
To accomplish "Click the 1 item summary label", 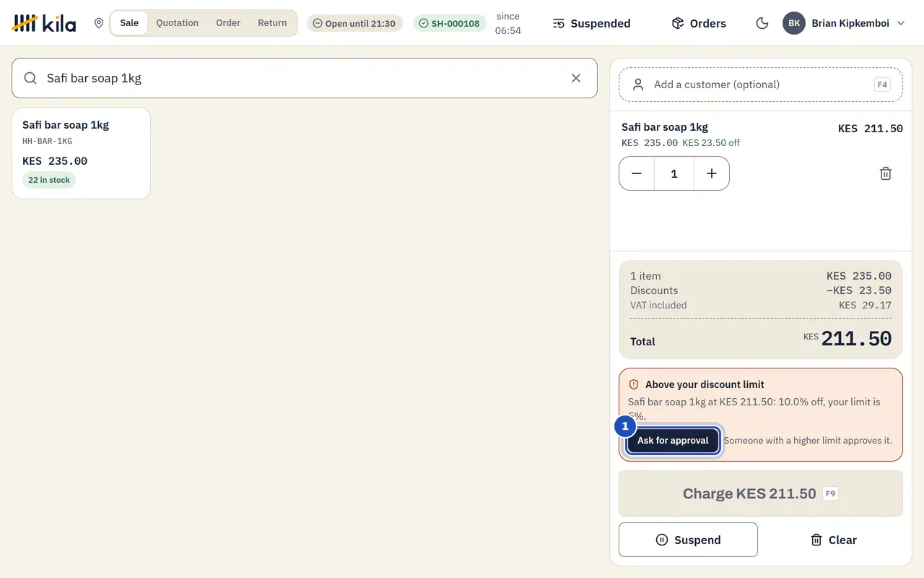I will pos(645,276).
